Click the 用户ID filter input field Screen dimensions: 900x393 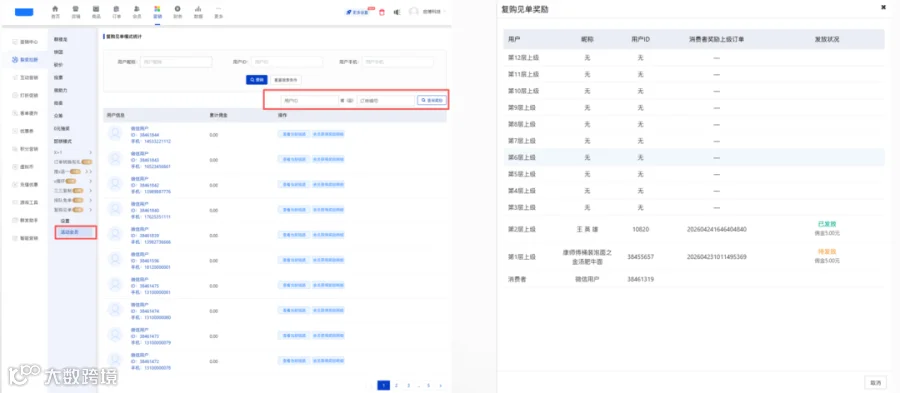pyautogui.click(x=288, y=61)
